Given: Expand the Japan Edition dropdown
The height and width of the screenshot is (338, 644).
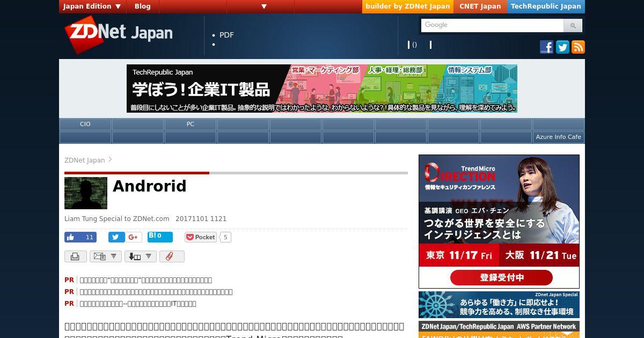Looking at the screenshot, I should coord(93,6).
